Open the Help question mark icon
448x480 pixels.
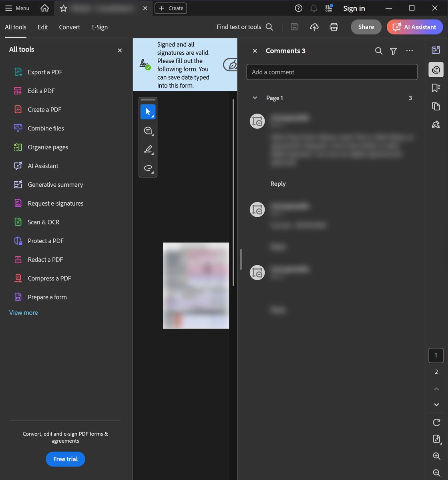coord(298,8)
